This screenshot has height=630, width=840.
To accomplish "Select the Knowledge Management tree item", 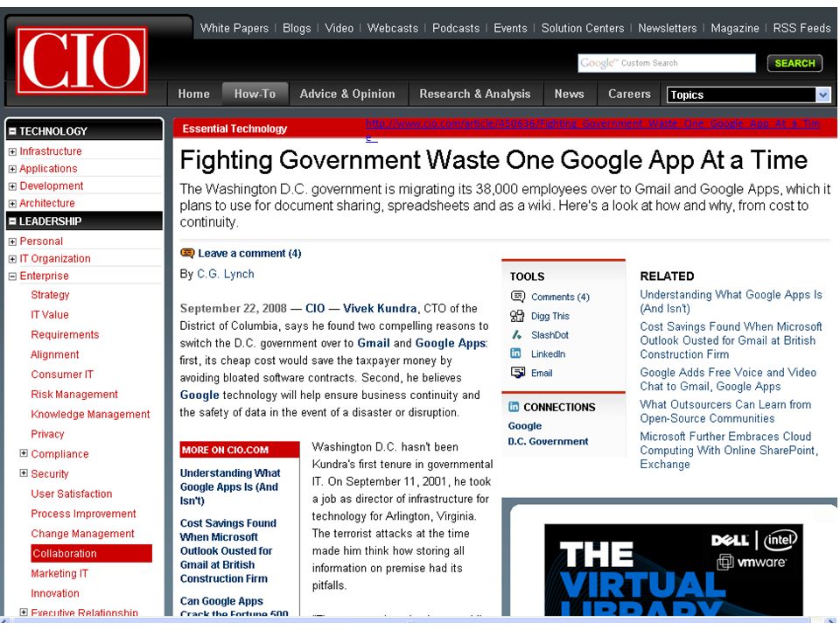I will click(90, 414).
